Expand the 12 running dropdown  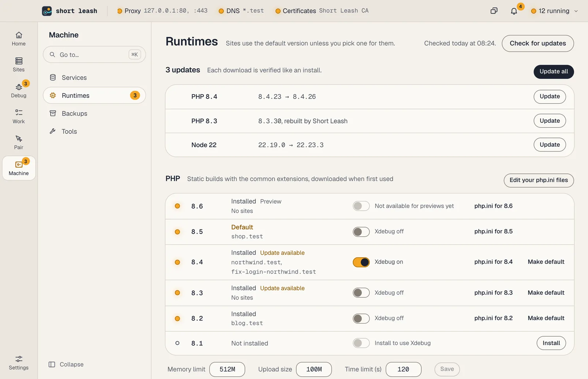pyautogui.click(x=555, y=11)
